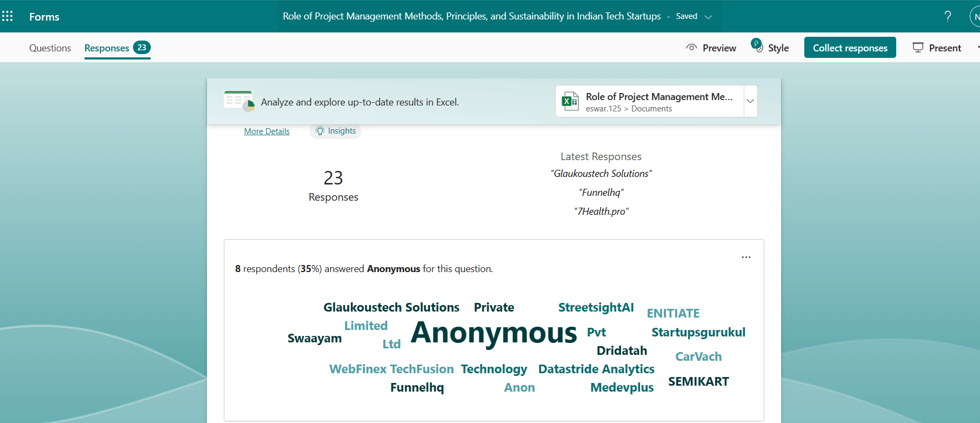Click "Technology" in the word cloud
The image size is (980, 423).
494,369
